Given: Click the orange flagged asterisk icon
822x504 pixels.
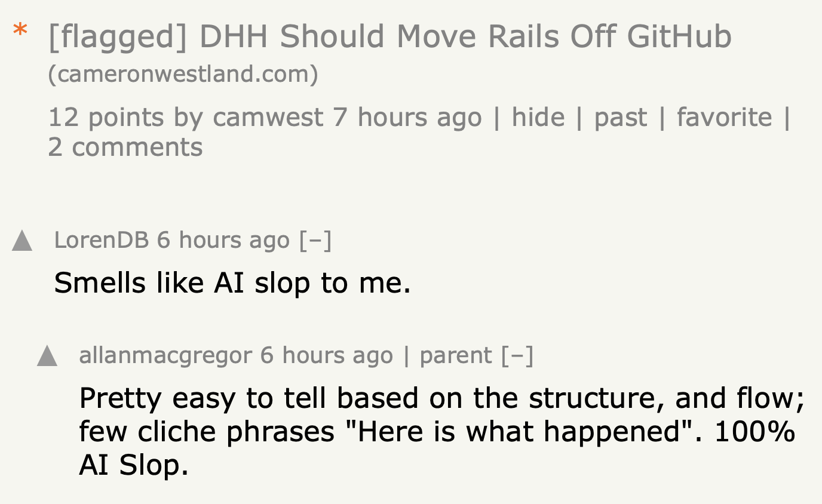Looking at the screenshot, I should click(20, 29).
